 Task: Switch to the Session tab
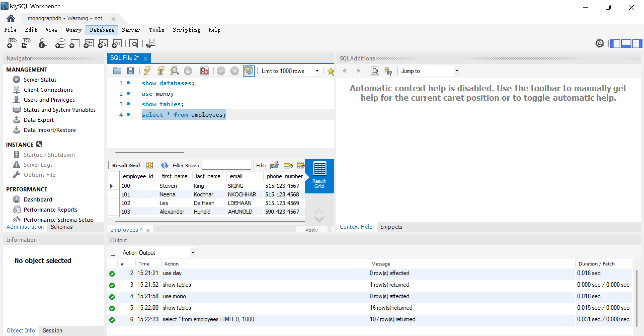52,330
